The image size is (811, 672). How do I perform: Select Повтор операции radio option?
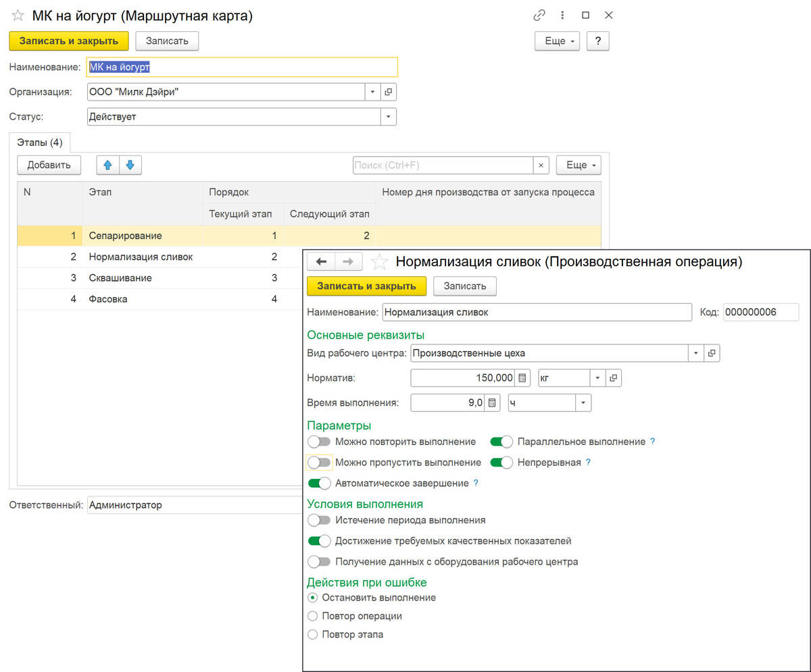(x=312, y=616)
